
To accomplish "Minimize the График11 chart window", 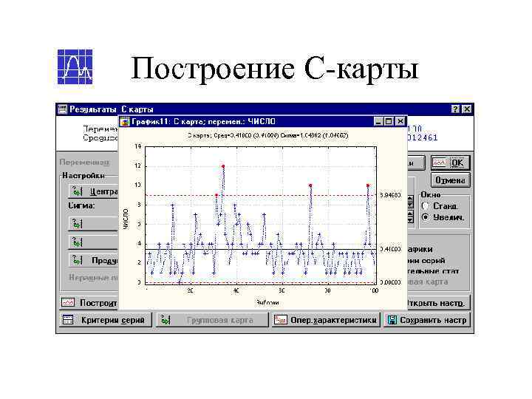I will (x=378, y=121).
